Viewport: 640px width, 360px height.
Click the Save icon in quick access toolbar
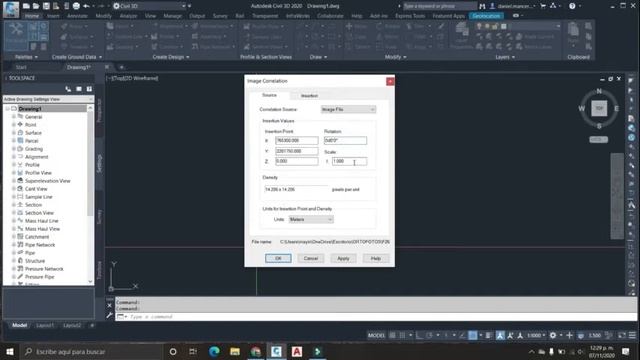(46, 6)
